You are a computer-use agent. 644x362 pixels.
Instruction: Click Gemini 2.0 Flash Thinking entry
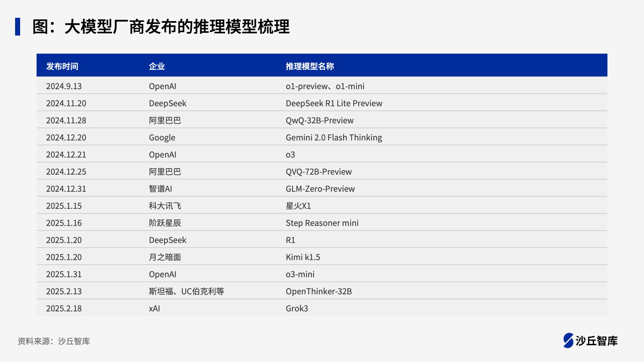[334, 137]
